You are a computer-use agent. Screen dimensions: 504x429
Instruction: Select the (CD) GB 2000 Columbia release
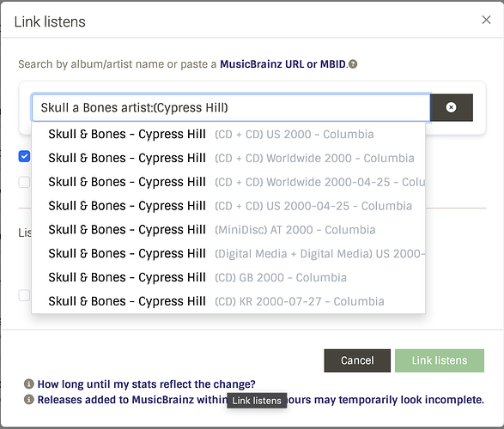[228, 277]
